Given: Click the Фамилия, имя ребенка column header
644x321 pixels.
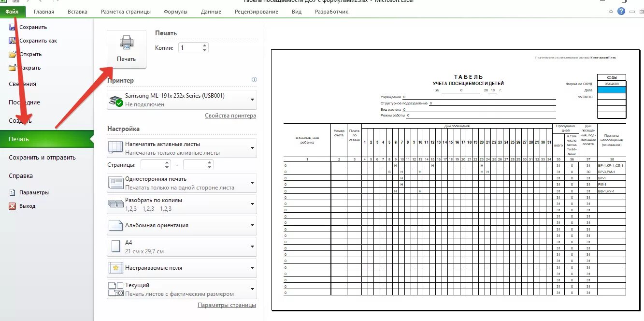Looking at the screenshot, I should pos(307,140).
